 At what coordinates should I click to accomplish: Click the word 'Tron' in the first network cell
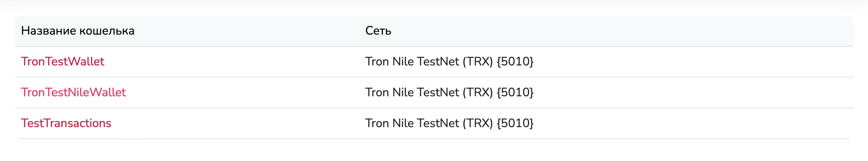377,62
